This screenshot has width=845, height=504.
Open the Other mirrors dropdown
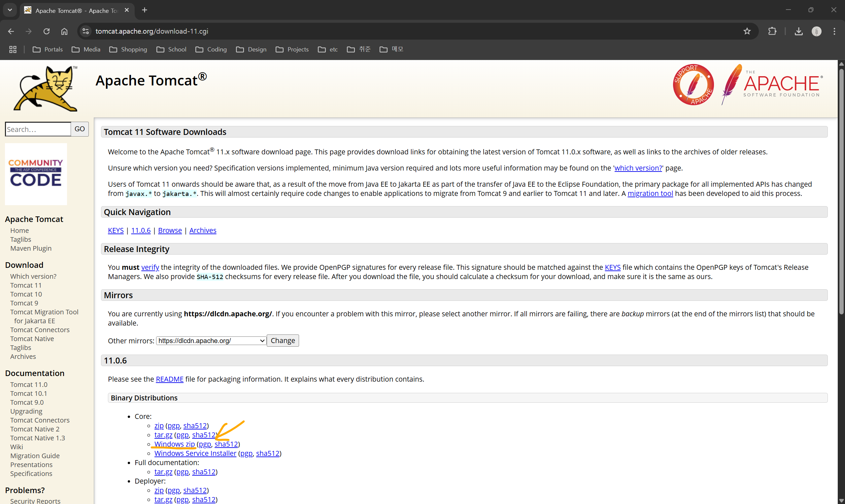211,341
